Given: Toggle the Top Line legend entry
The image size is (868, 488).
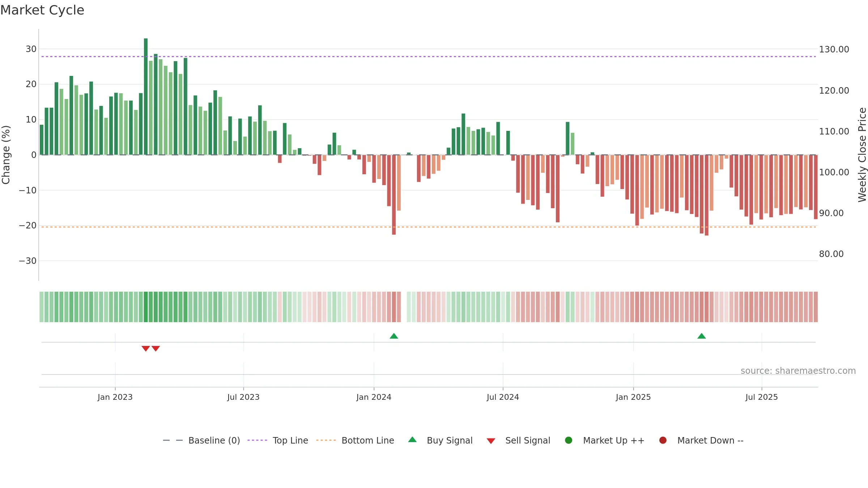Looking at the screenshot, I should click(x=278, y=440).
